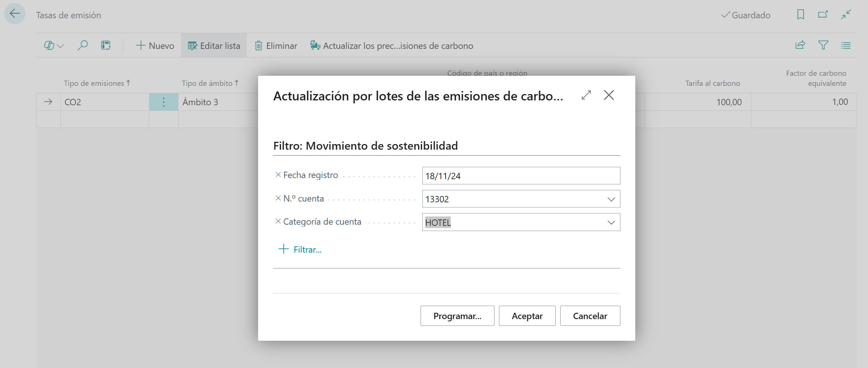Click the Aceptar button

(527, 316)
